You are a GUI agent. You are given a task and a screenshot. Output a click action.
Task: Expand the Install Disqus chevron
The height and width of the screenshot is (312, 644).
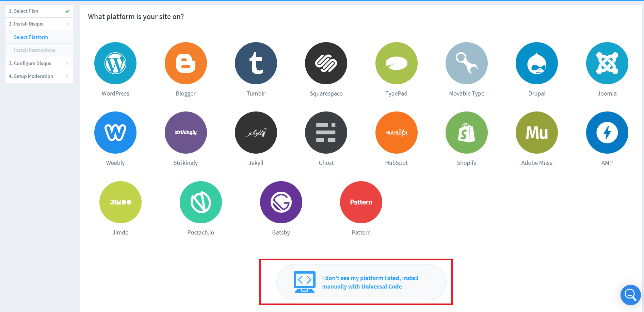point(67,24)
